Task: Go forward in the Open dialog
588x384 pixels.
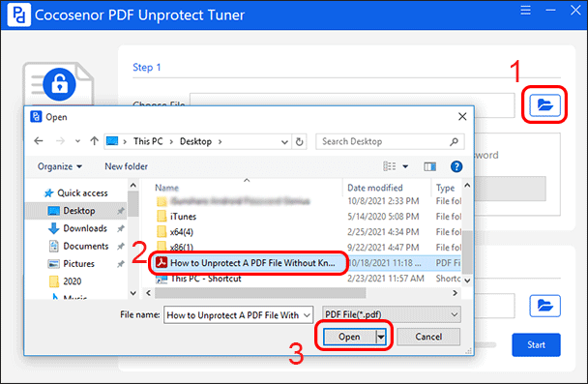Action: tap(60, 141)
